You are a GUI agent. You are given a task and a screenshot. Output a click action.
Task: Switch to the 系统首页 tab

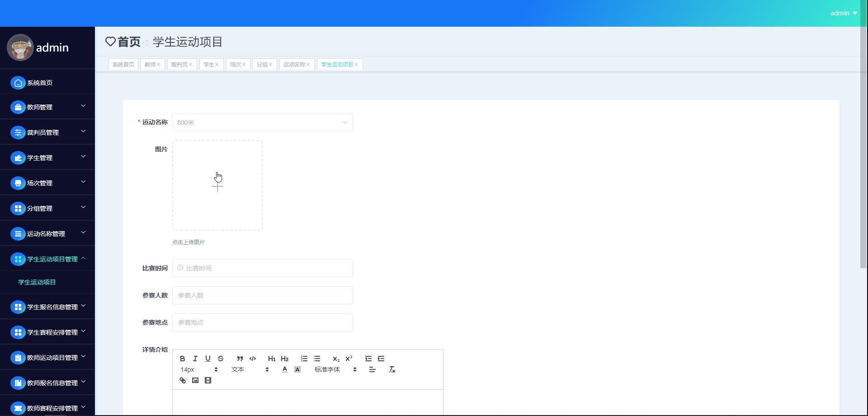coord(123,64)
